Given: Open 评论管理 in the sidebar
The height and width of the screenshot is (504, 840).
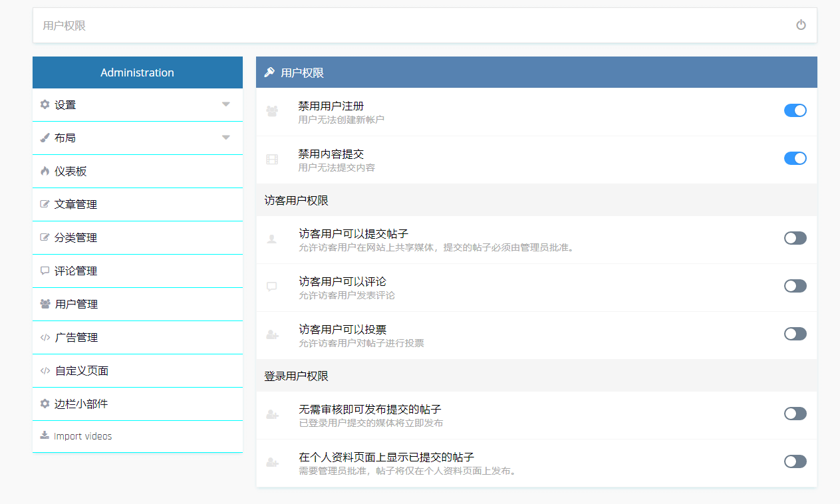Looking at the screenshot, I should [x=138, y=271].
